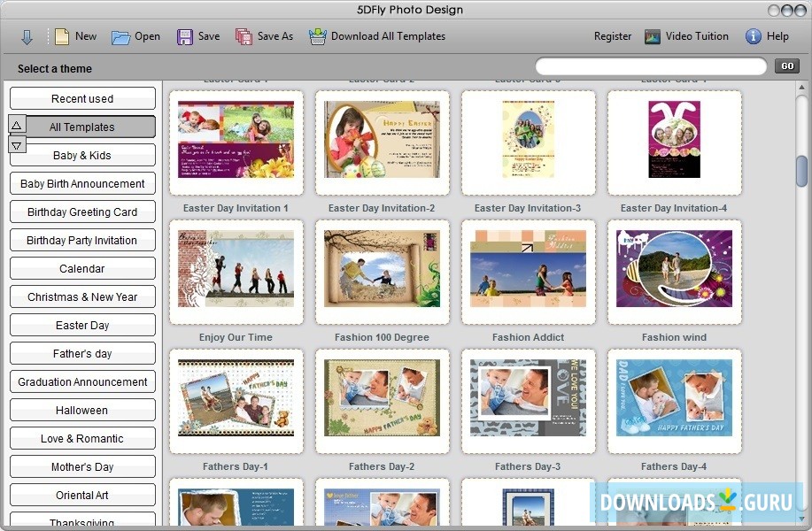
Task: Select the Oriental Art theme
Action: 82,495
